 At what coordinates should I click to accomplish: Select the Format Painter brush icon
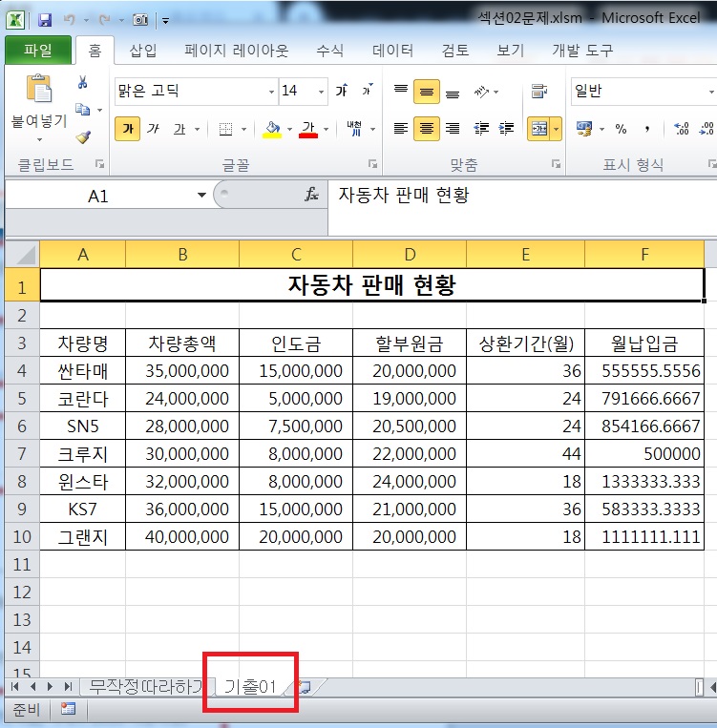click(82, 137)
